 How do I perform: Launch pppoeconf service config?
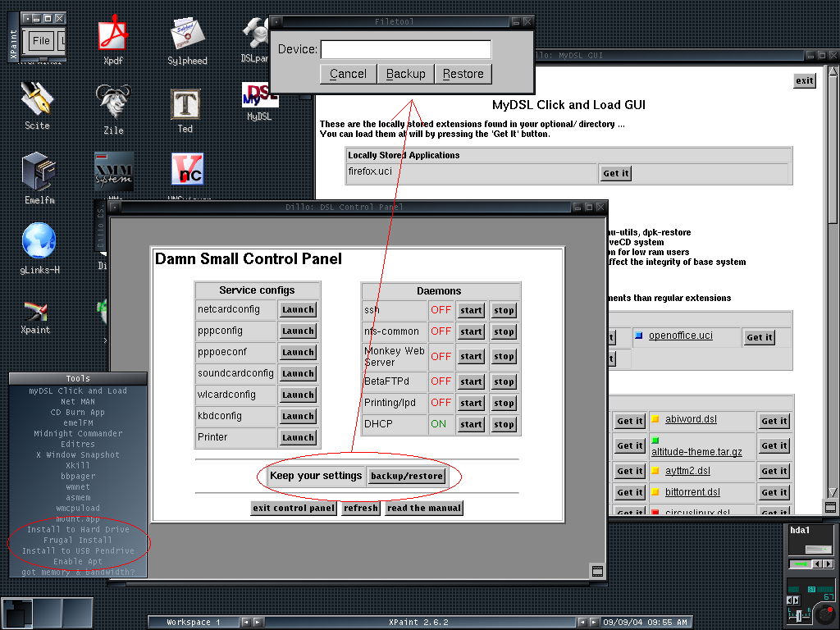pyautogui.click(x=298, y=353)
